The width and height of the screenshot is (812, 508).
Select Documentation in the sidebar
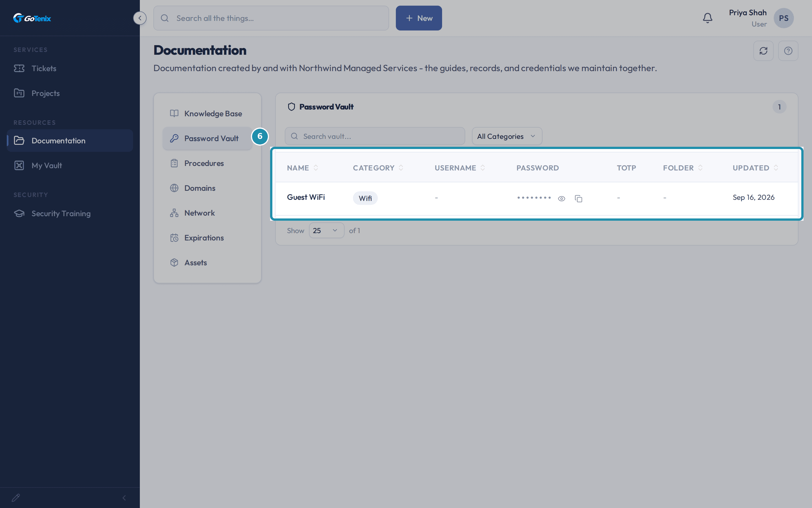[70, 141]
